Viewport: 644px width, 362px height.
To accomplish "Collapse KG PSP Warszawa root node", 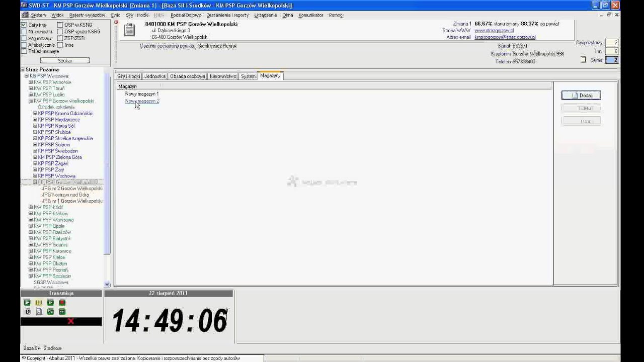I will tap(27, 76).
